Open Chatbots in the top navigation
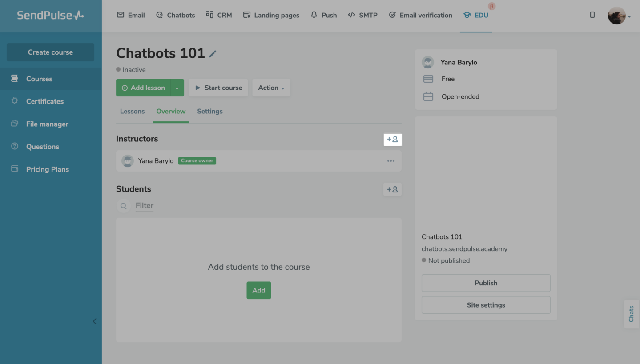Viewport: 640px width, 364px height. 175,15
